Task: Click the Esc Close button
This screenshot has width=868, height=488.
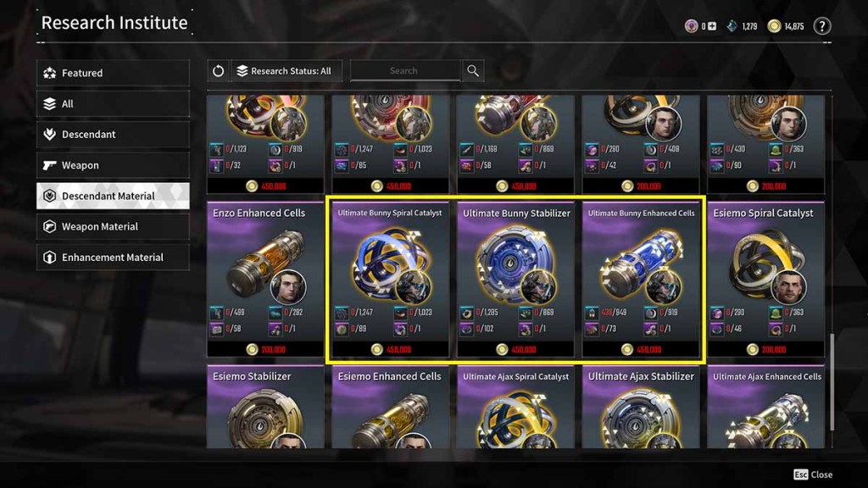Action: pos(813,474)
